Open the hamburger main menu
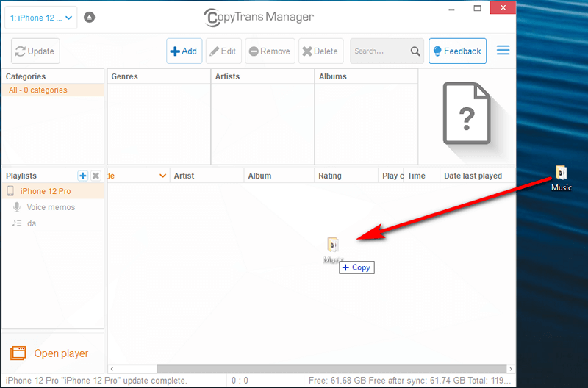 pyautogui.click(x=503, y=50)
